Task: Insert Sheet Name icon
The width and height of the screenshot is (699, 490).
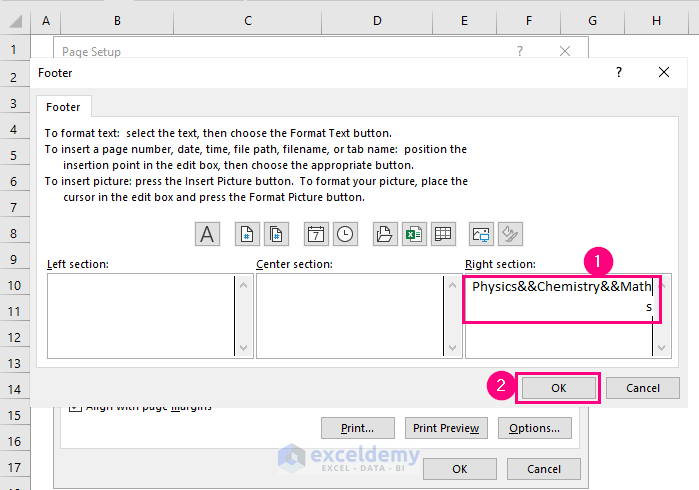Action: click(443, 234)
